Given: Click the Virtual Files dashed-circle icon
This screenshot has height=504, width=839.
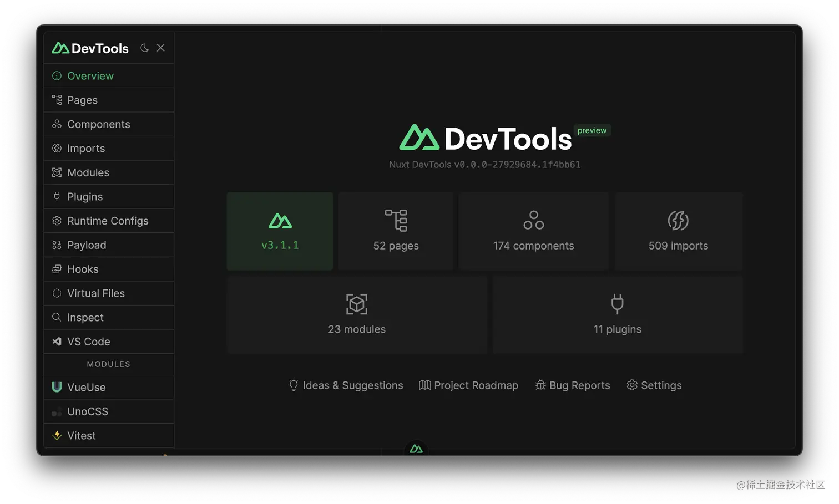Looking at the screenshot, I should pyautogui.click(x=57, y=293).
